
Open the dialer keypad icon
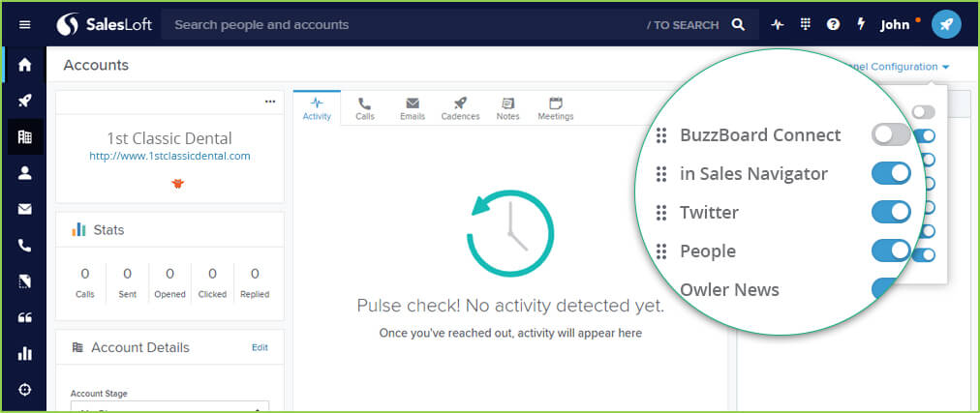click(805, 24)
